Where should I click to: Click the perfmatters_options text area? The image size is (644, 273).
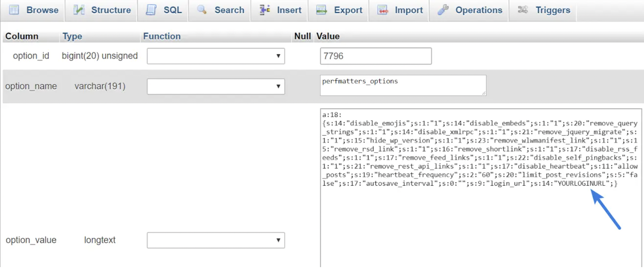point(403,85)
